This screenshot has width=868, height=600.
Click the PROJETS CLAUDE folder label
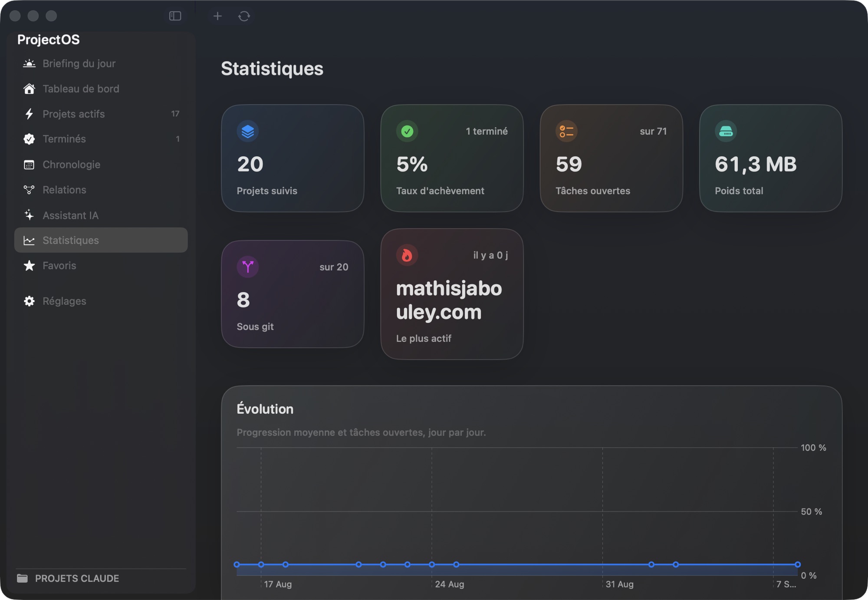[x=77, y=578]
